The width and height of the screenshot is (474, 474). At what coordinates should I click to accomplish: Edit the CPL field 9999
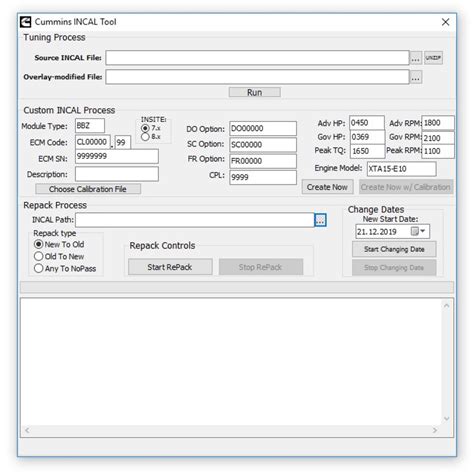tap(263, 177)
